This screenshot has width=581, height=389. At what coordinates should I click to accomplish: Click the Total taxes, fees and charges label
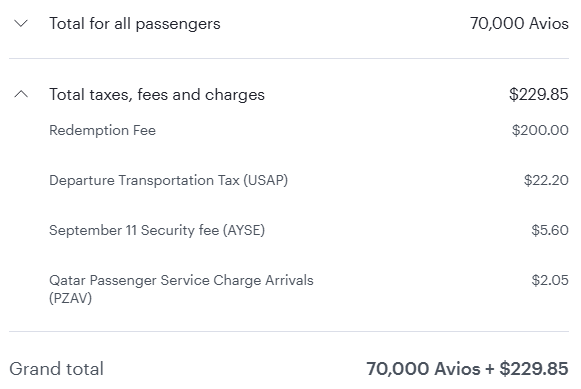pos(157,94)
